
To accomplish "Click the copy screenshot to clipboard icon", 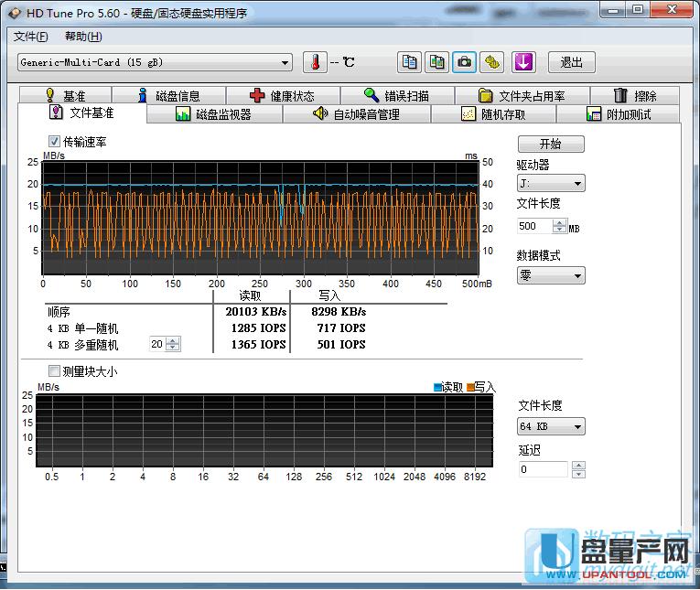I will 437,62.
